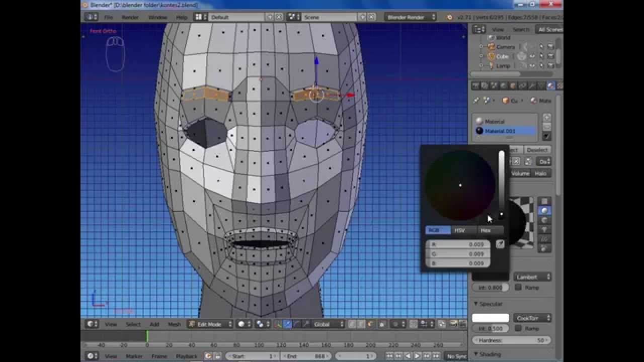Toggle the 3D manipulator widget icon

tap(278, 324)
